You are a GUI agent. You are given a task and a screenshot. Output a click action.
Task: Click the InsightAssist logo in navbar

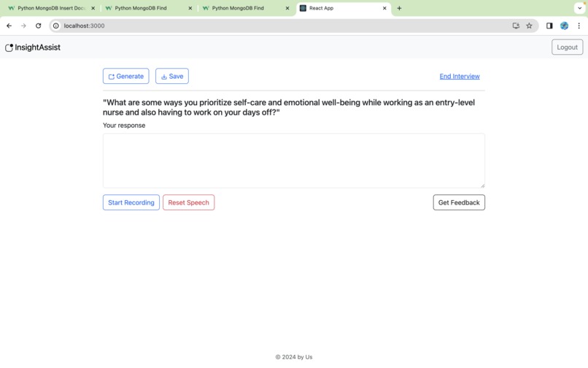pos(33,47)
